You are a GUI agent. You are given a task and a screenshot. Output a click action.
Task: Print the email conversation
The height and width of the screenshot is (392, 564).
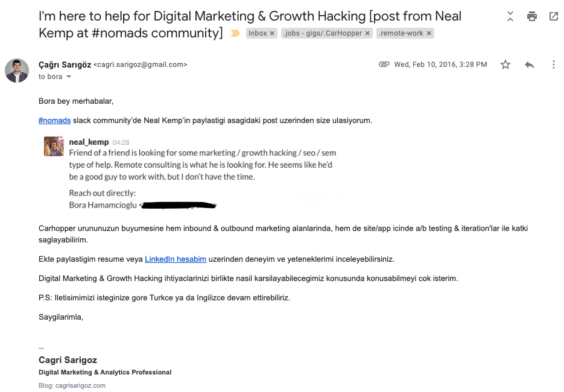[x=531, y=16]
